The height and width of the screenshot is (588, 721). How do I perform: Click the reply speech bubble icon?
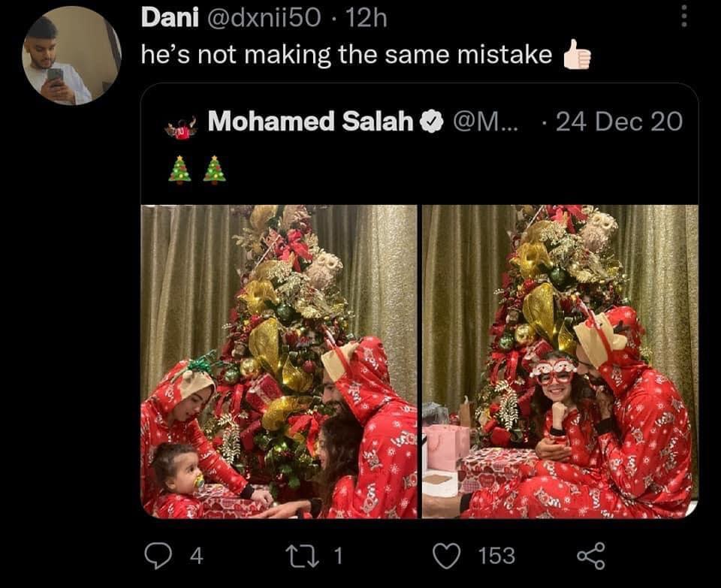[x=156, y=556]
